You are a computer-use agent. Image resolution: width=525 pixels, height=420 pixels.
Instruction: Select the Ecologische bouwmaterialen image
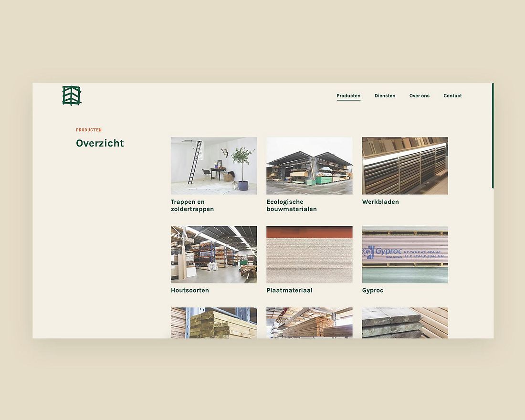309,166
